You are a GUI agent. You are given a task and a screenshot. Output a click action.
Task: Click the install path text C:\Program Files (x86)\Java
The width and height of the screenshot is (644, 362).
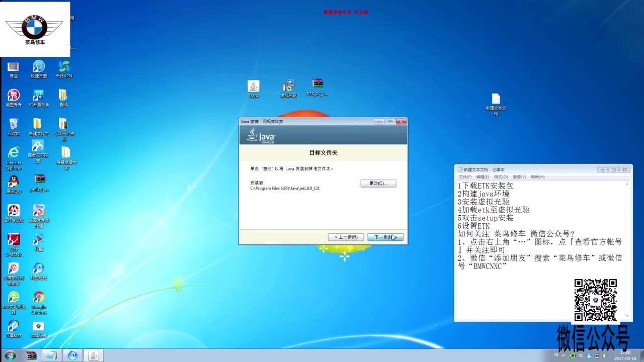pos(285,188)
